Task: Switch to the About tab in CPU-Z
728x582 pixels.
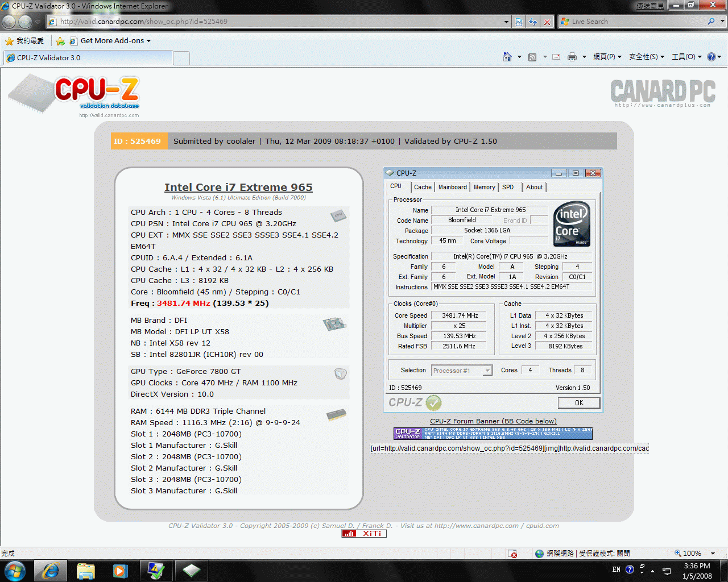Action: pyautogui.click(x=534, y=187)
